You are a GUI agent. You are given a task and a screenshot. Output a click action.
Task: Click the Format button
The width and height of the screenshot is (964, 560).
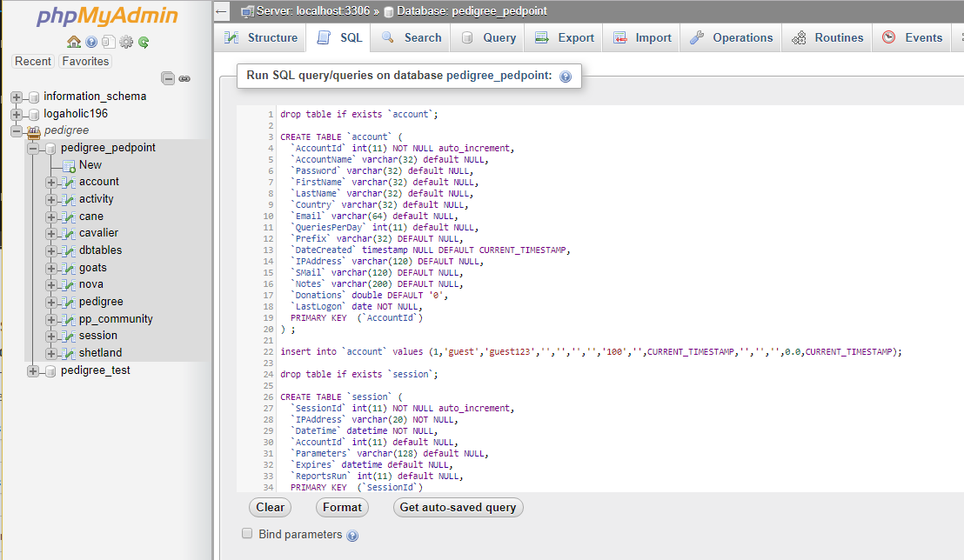(x=342, y=507)
